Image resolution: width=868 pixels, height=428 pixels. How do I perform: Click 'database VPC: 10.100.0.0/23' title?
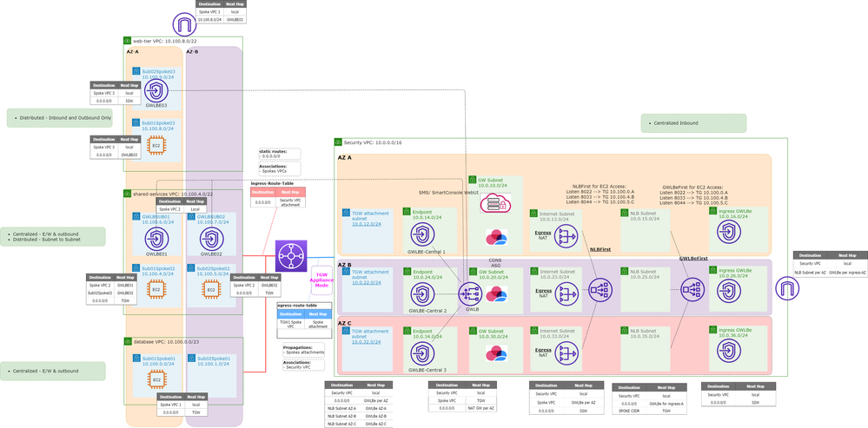click(x=165, y=341)
